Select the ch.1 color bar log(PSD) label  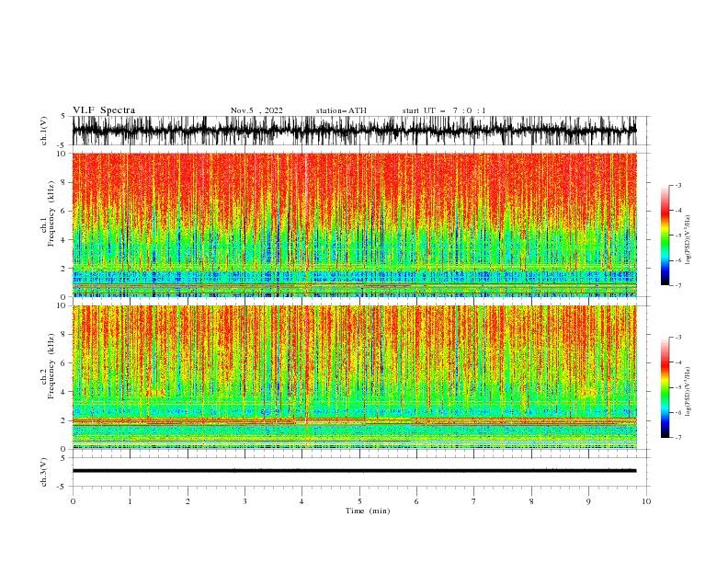tap(688, 240)
